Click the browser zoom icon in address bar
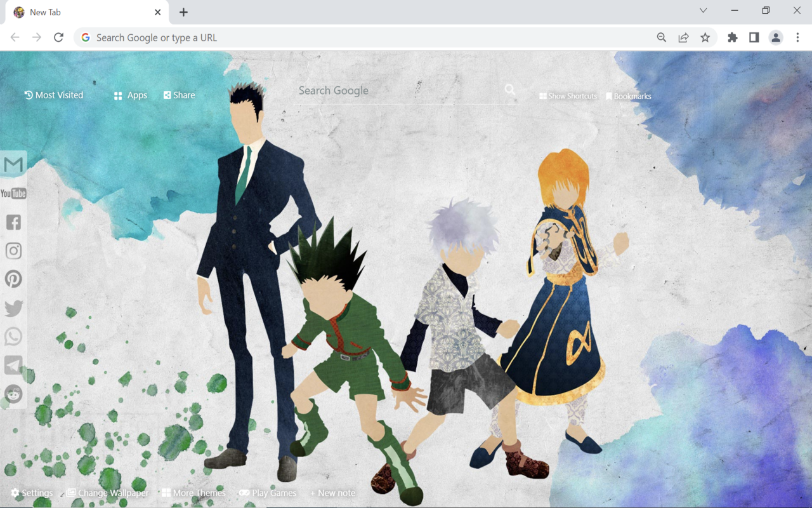812x508 pixels. click(662, 37)
